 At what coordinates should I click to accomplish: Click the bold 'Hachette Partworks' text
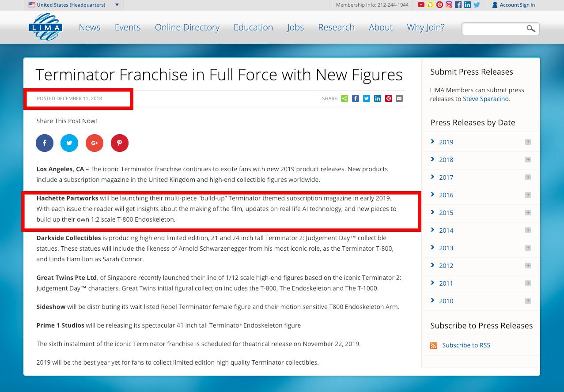tap(67, 198)
